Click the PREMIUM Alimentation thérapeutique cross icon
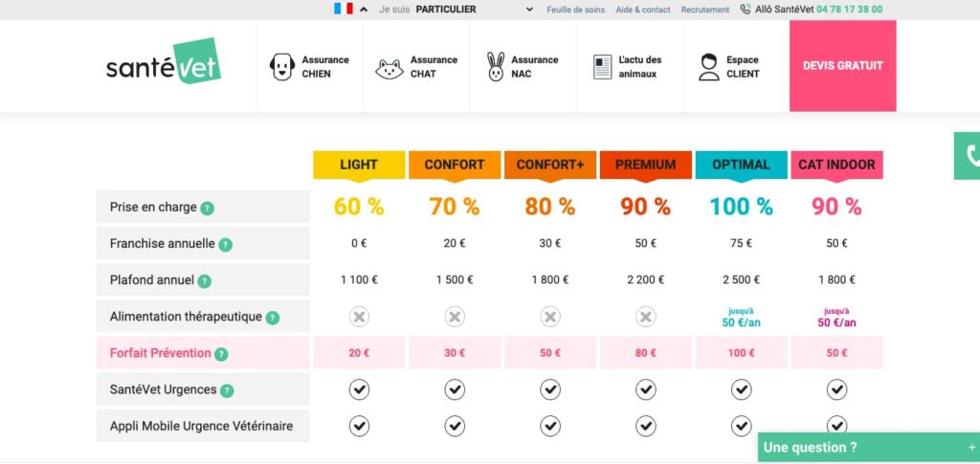 click(x=646, y=317)
